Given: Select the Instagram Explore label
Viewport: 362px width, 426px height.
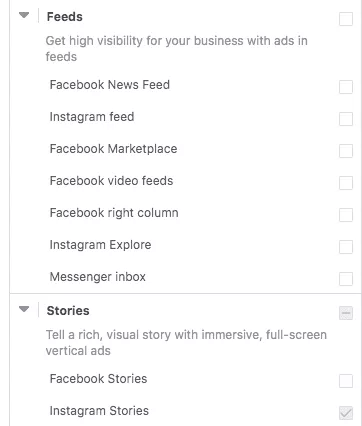Looking at the screenshot, I should coord(100,245).
